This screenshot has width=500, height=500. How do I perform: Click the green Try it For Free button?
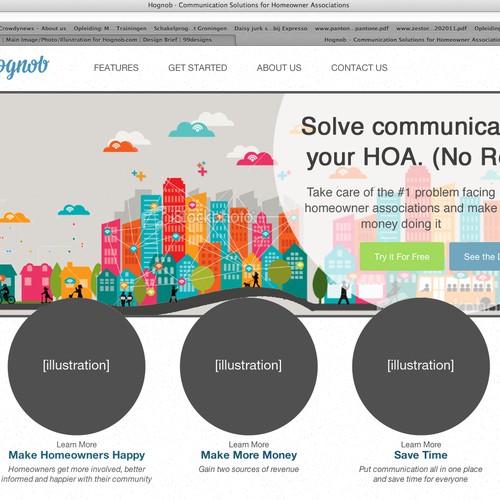click(x=402, y=257)
